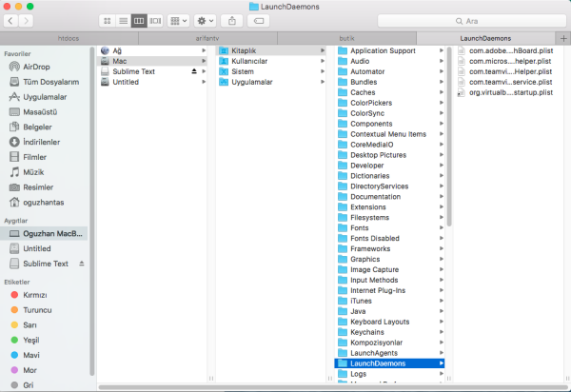The height and width of the screenshot is (392, 571).
Task: Expand the LaunchAgents folder arrow
Action: coord(441,353)
